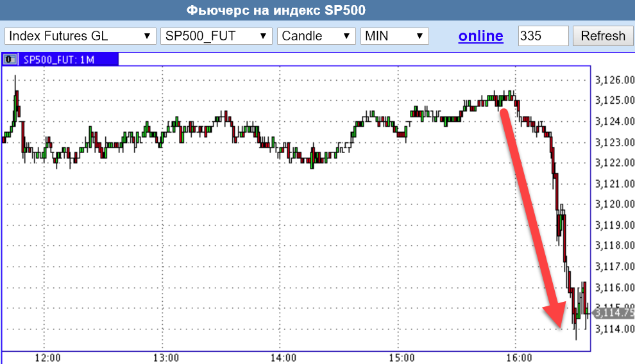This screenshot has height=364, width=635.
Task: Click the current price tag 3,114.75
Action: point(614,313)
